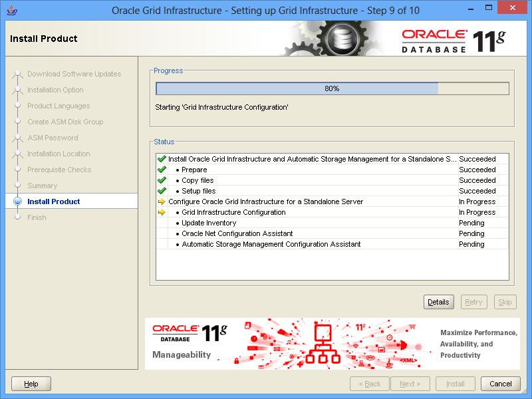Click 'Starting Grid Infrastructure Configuration' status text
The image size is (532, 399).
pyautogui.click(x=221, y=107)
